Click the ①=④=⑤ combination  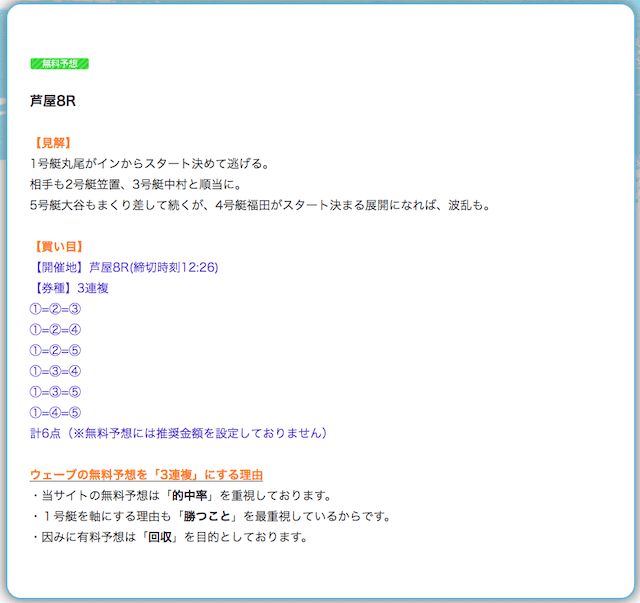click(55, 413)
